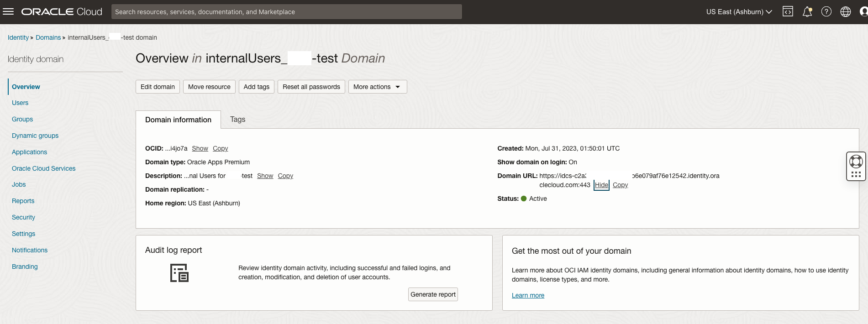Viewport: 868px width, 324px height.
Task: Click the Oracle Cloud logo
Action: click(x=62, y=11)
